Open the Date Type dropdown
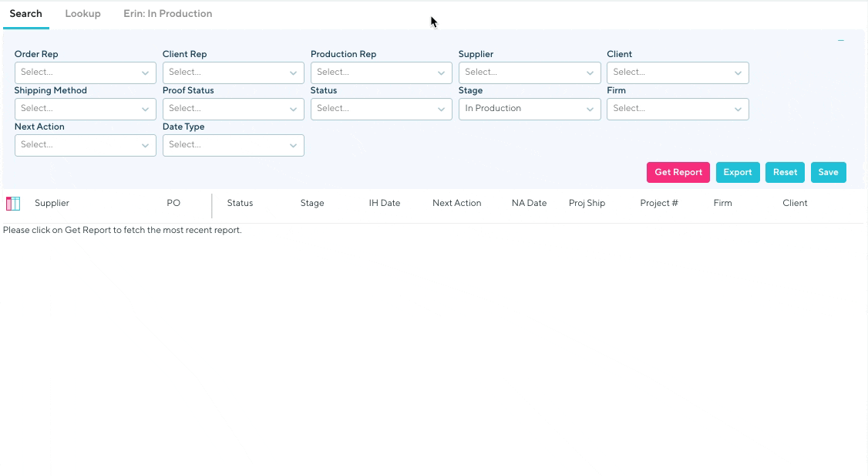The height and width of the screenshot is (476, 868). coord(233,145)
